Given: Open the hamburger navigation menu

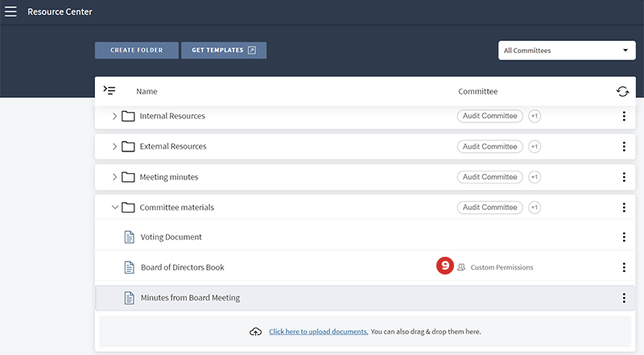Looking at the screenshot, I should (x=11, y=12).
